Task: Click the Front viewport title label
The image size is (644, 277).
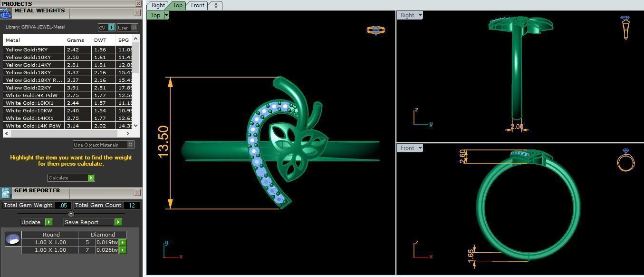Action: (407, 148)
